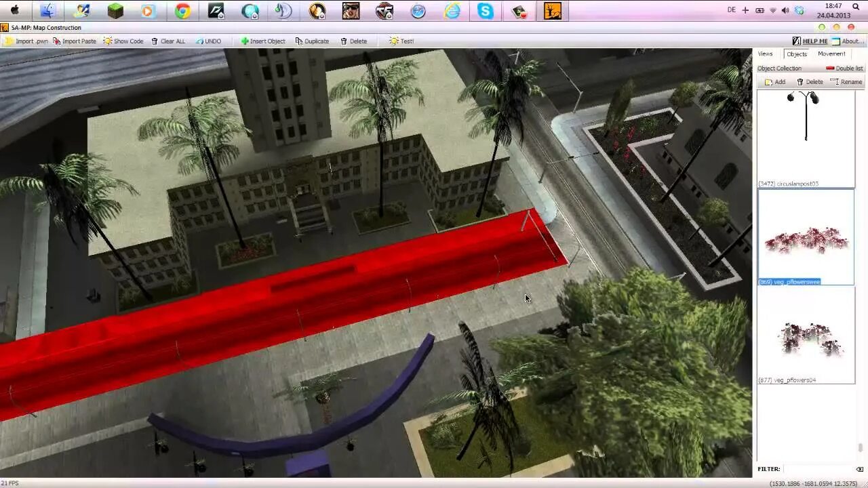Click the Test! toolbar button
The height and width of the screenshot is (488, 868).
click(401, 41)
